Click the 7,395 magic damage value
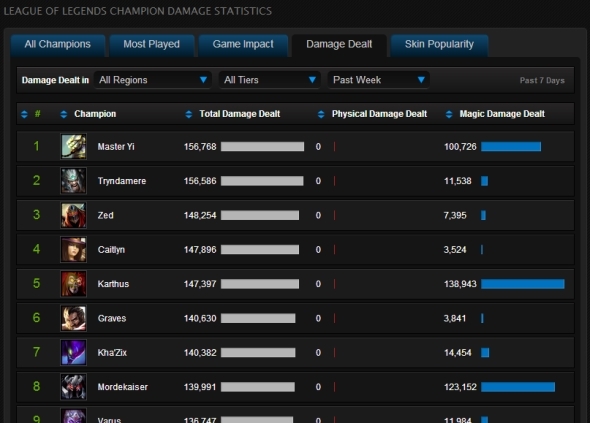Screen dimensions: 590x423 click(455, 215)
